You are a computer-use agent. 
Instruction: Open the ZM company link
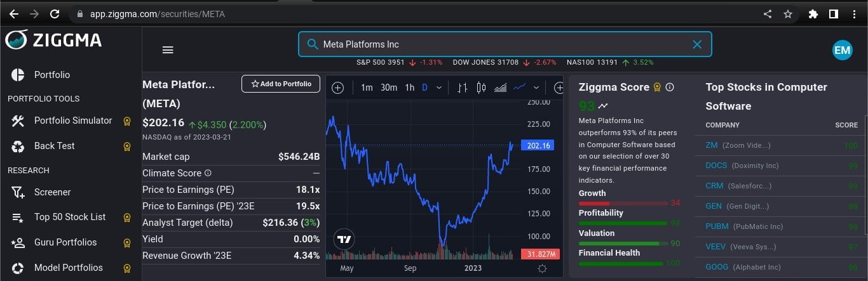click(712, 145)
